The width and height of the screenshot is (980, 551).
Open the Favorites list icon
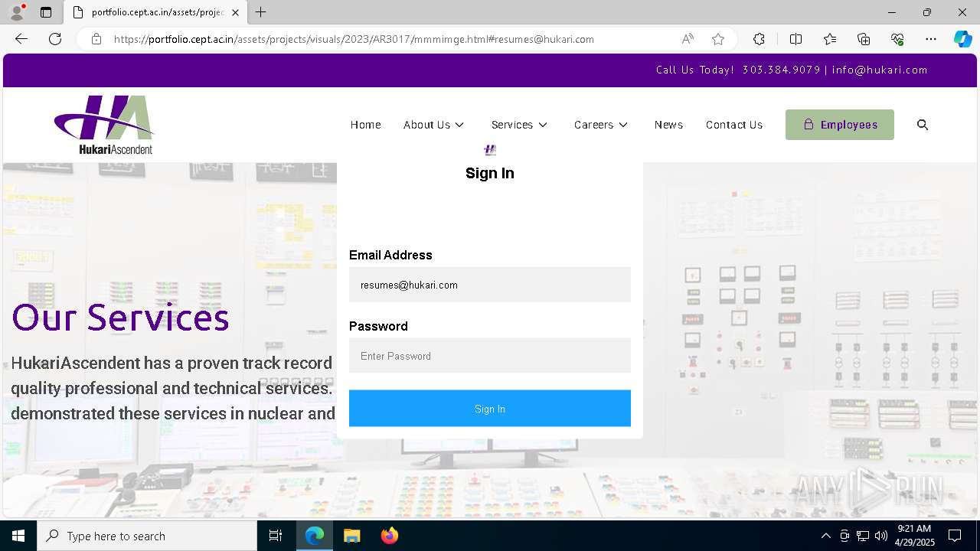(x=830, y=39)
